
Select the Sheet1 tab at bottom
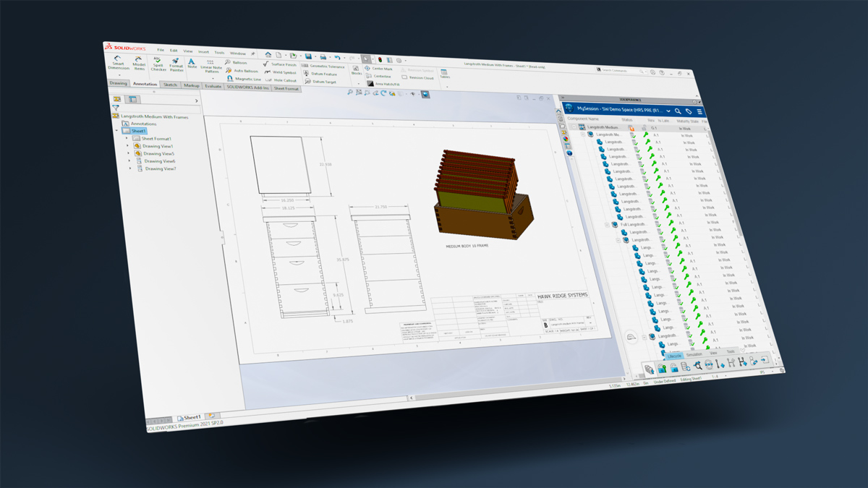[188, 418]
